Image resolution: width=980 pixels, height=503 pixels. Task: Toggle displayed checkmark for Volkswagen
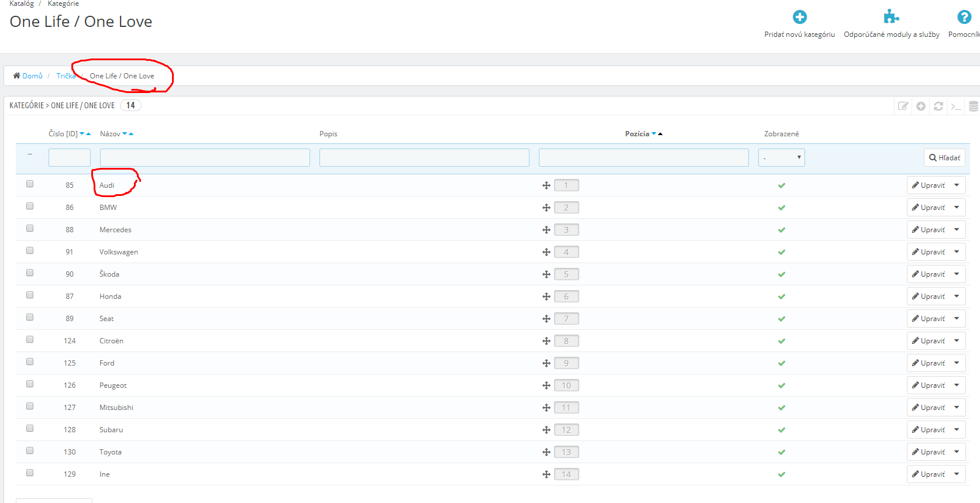782,252
